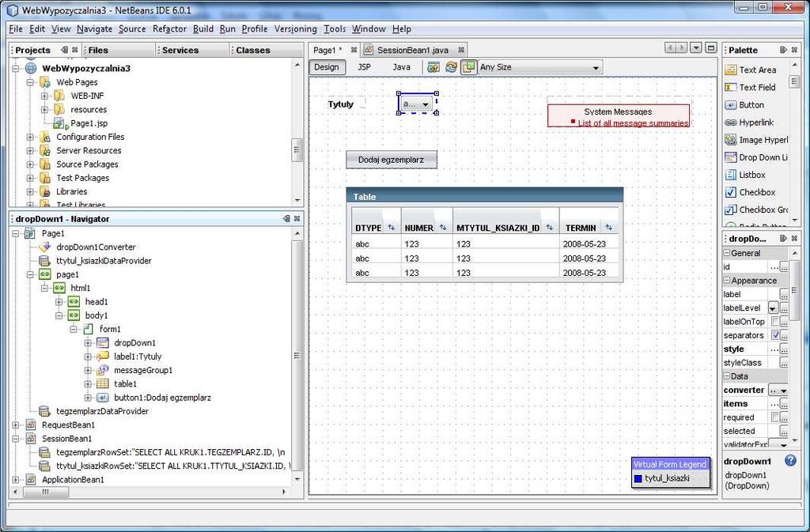Click the Page1.jsp file icon
Image resolution: width=810 pixels, height=532 pixels.
[60, 123]
